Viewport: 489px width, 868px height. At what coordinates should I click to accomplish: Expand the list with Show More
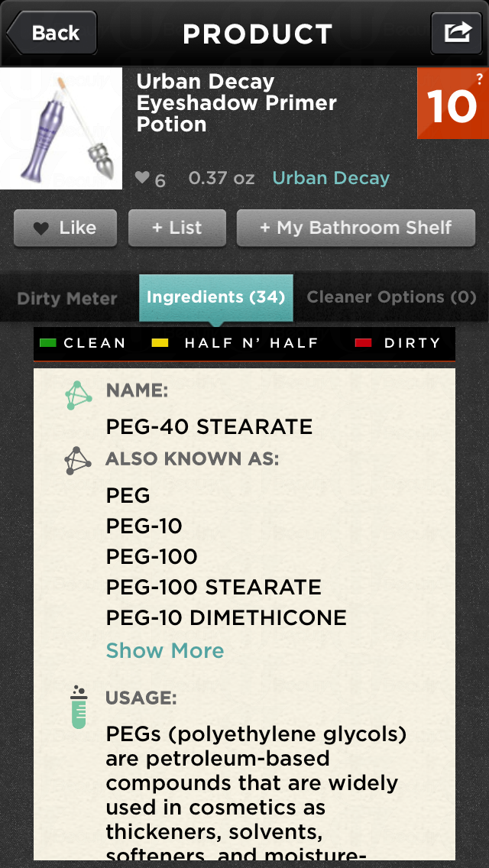(165, 650)
